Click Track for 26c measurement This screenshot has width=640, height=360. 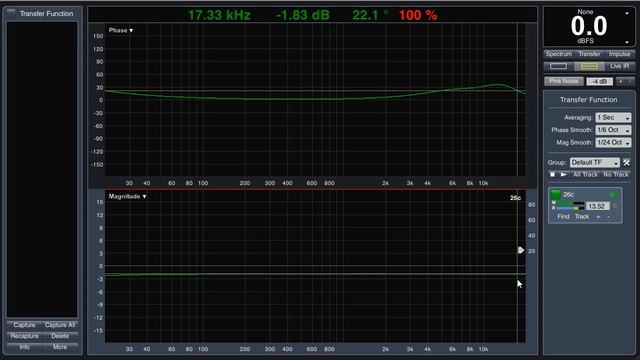582,217
